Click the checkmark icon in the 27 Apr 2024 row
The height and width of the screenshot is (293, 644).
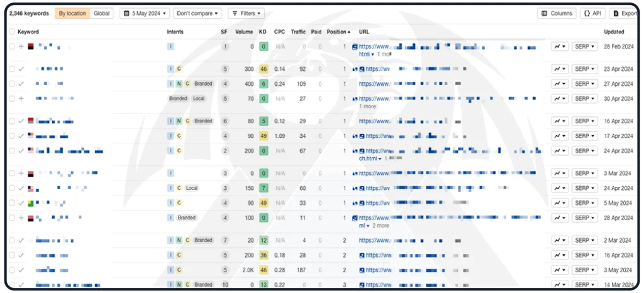21,84
